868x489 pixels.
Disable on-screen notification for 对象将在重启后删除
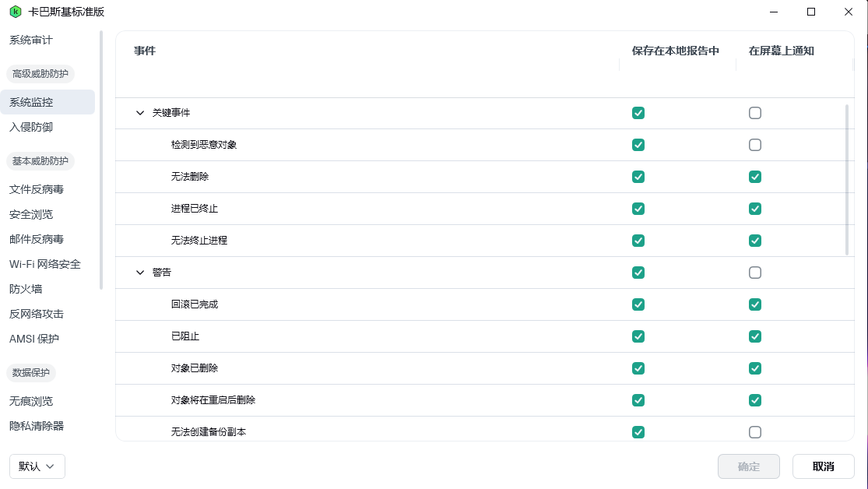[x=755, y=400]
